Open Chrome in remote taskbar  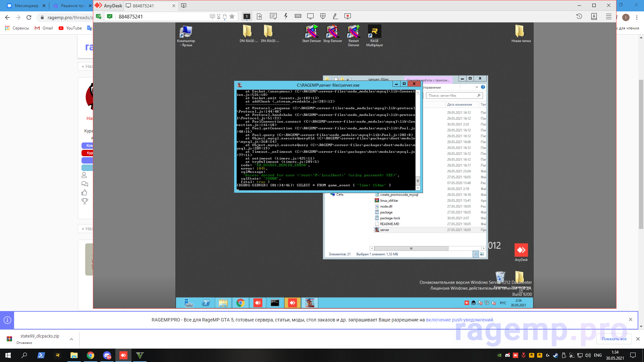click(x=240, y=303)
